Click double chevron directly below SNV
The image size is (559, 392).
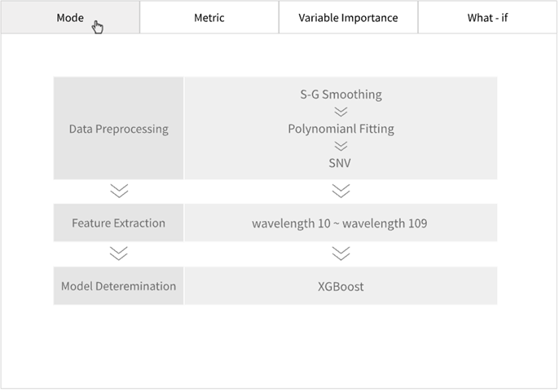coord(341,191)
